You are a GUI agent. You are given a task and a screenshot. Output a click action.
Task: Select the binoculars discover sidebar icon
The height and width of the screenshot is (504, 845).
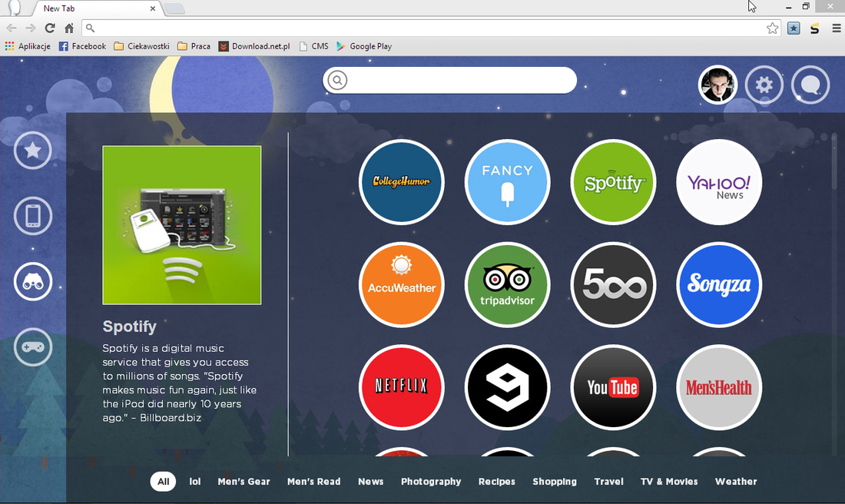point(33,281)
